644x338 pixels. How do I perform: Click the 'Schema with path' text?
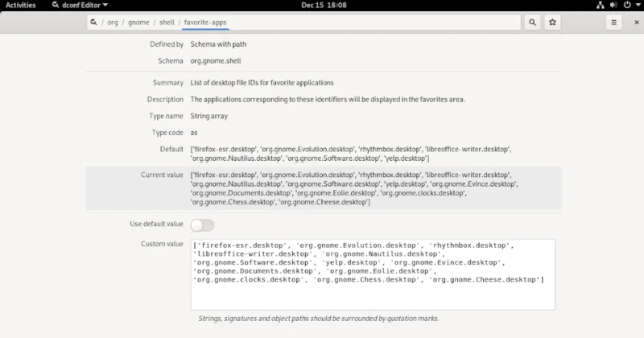[x=218, y=44]
